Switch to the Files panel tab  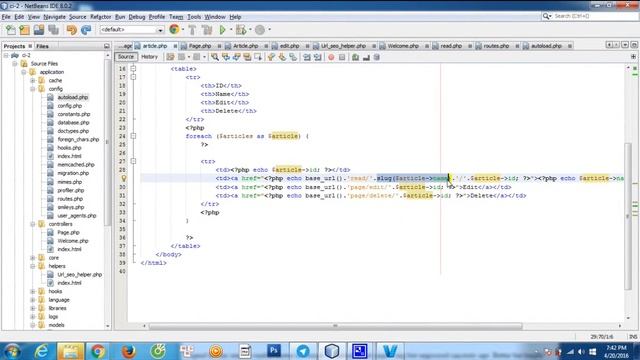tap(42, 46)
